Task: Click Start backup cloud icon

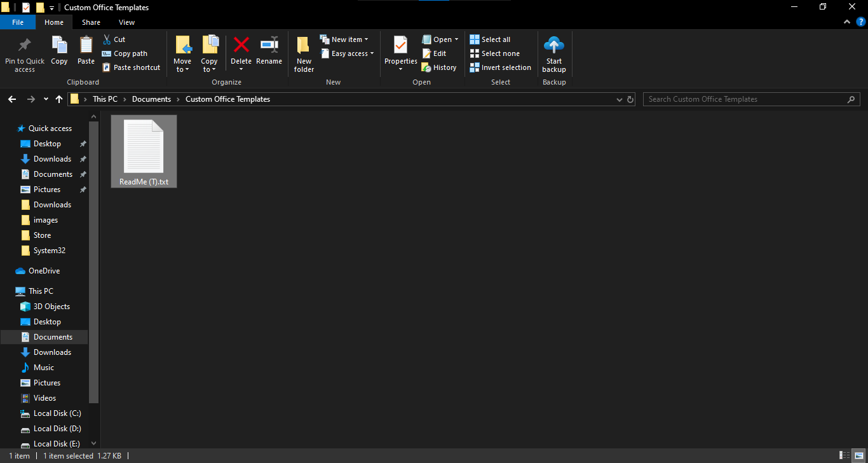Action: pos(554,45)
